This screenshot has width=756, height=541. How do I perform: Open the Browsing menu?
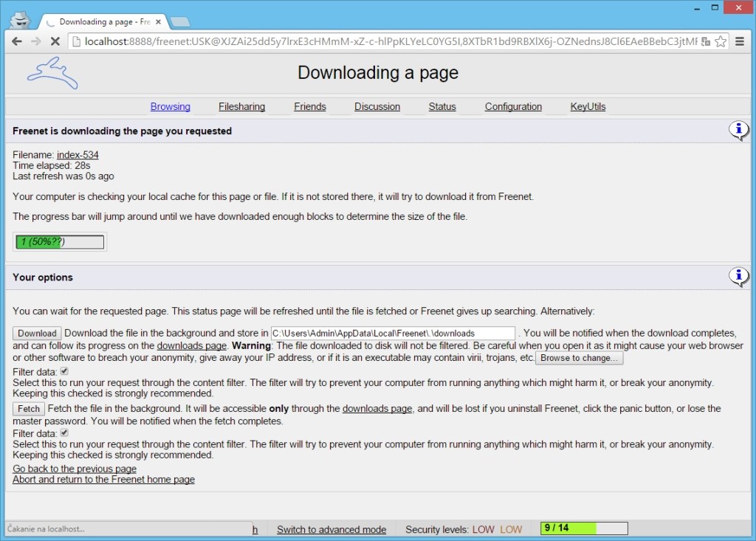click(170, 106)
